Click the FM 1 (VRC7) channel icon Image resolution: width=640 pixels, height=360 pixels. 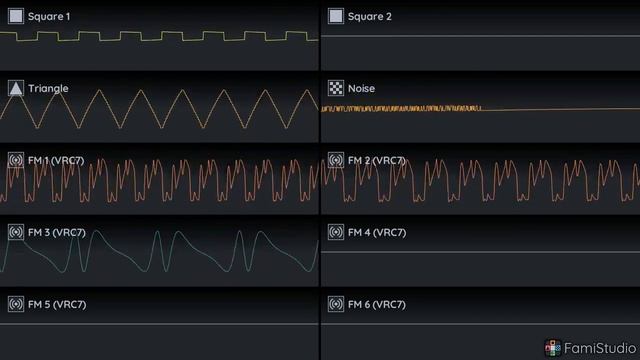tap(16, 160)
